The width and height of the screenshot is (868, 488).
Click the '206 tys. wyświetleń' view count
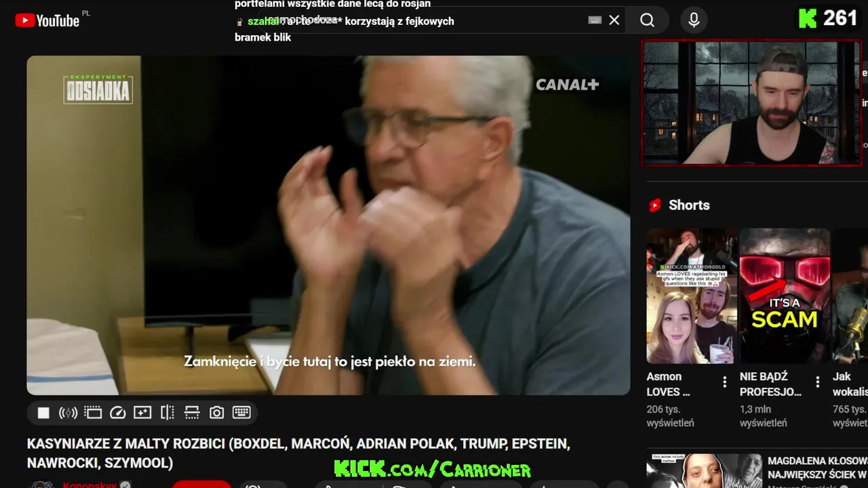click(x=670, y=416)
